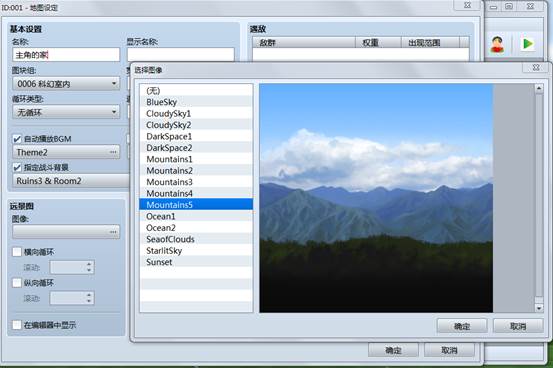Open parallax image picker ellipsis button

[113, 232]
